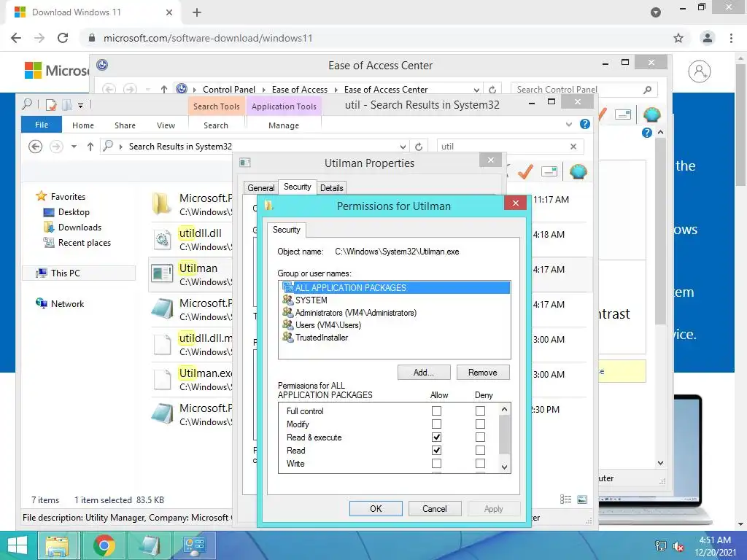Go up one folder level in Explorer
Viewport: 747px width, 560px height.
point(90,146)
